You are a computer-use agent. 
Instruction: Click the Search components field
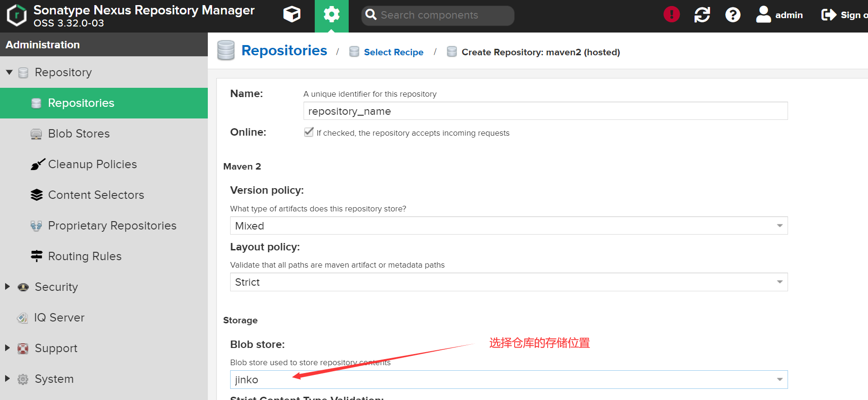coord(437,15)
